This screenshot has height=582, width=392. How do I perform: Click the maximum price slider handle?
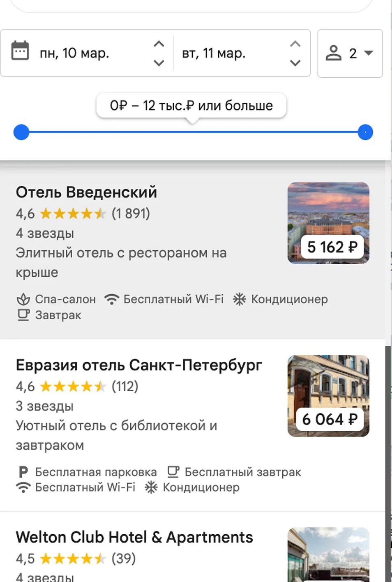365,132
